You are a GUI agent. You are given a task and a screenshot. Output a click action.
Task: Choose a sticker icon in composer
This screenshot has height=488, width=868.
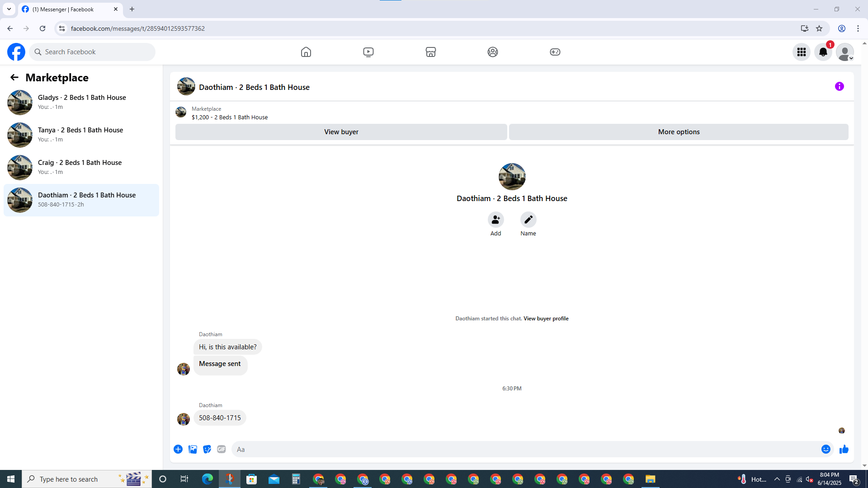coord(207,449)
